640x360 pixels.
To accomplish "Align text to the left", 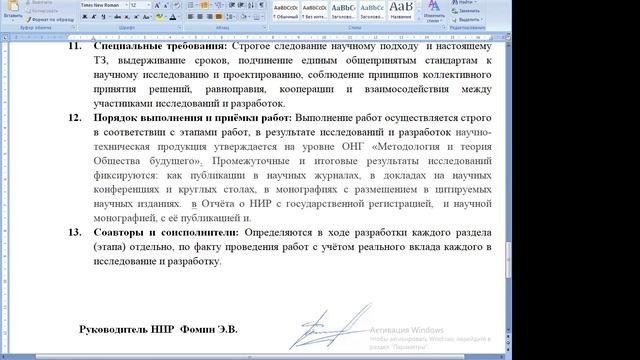I will tap(190, 17).
